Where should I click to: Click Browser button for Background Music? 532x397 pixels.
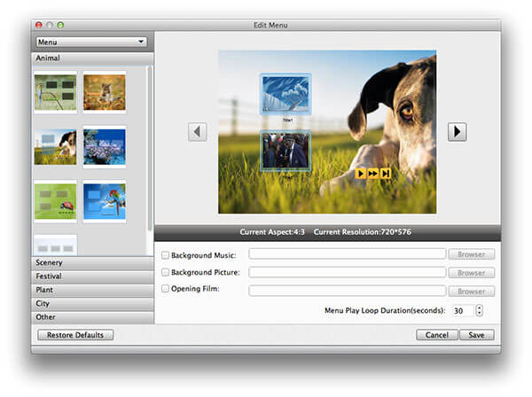472,254
